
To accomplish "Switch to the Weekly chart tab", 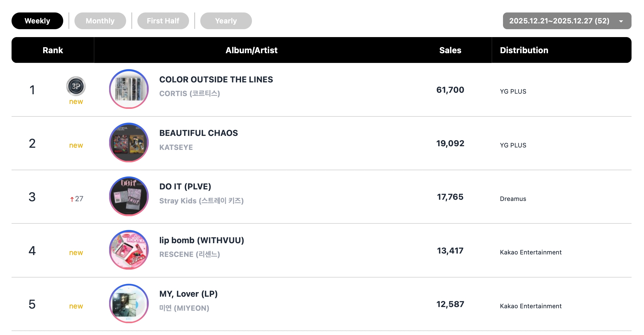I will pyautogui.click(x=37, y=21).
